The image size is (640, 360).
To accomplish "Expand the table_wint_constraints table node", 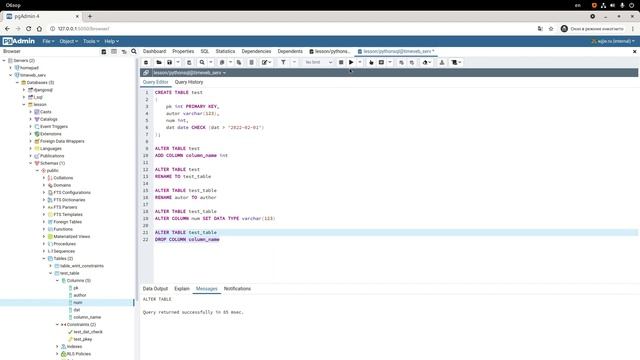I will (x=51, y=266).
